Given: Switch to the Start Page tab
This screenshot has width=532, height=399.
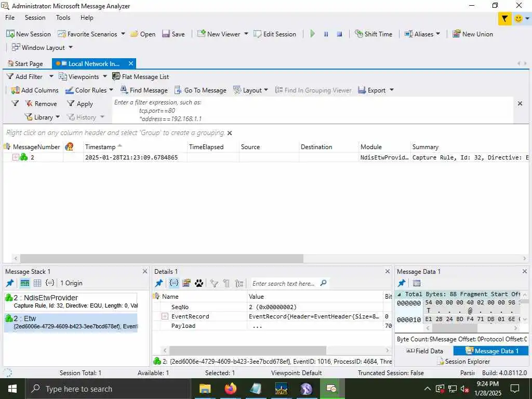Looking at the screenshot, I should (x=26, y=64).
